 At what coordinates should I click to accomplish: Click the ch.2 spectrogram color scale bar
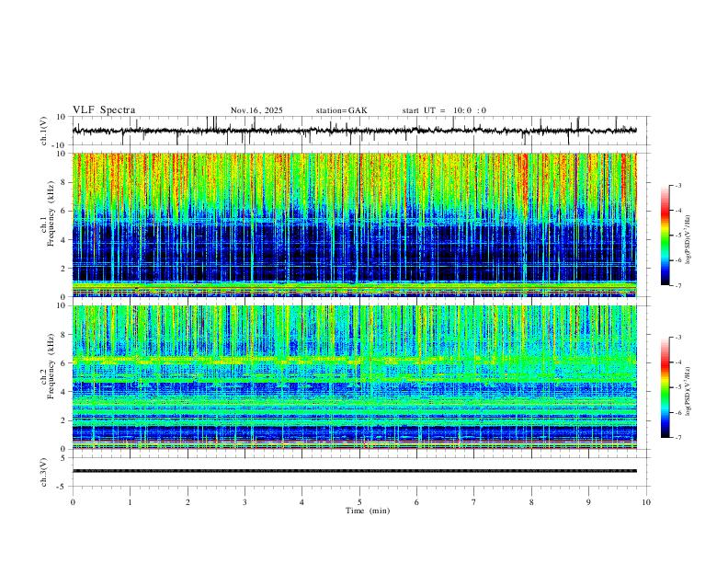point(665,387)
